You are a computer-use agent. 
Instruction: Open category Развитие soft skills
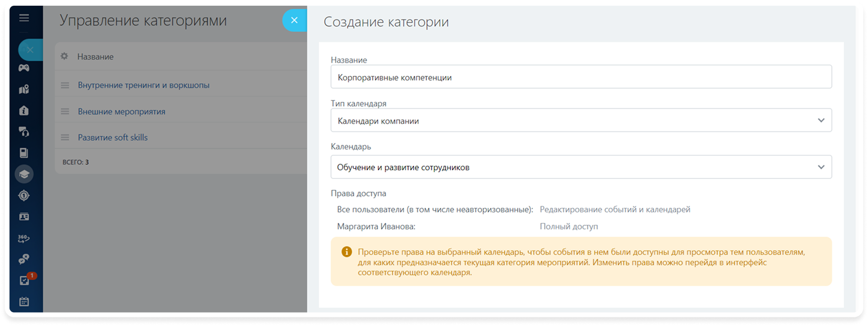[113, 138]
